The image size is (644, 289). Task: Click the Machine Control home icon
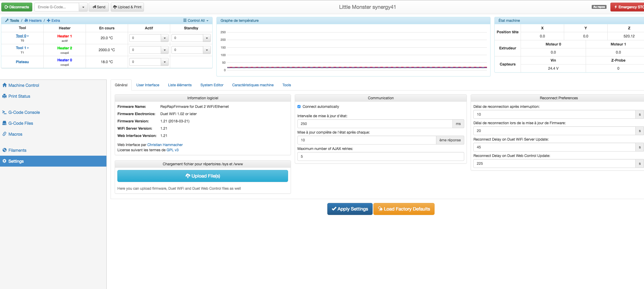(x=4, y=85)
